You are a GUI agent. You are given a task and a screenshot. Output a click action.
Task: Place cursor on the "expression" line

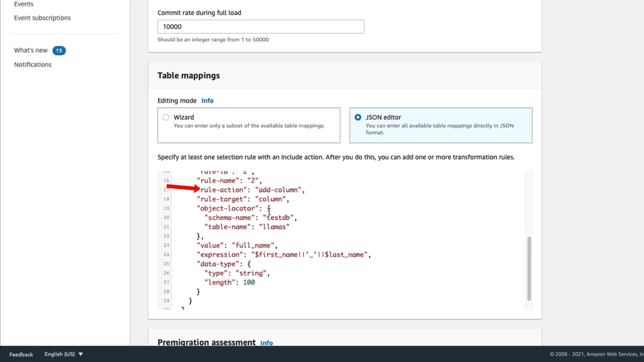pyautogui.click(x=283, y=254)
